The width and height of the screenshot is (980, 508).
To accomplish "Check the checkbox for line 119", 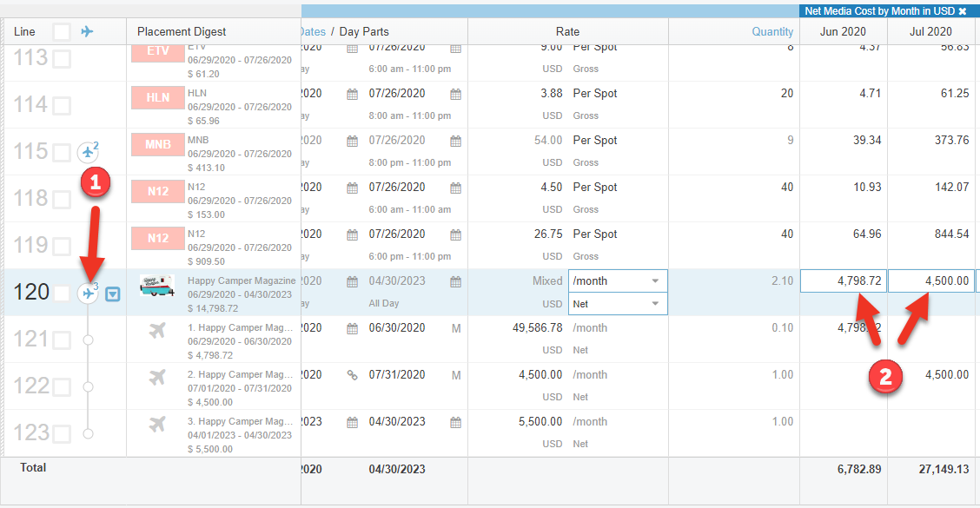I will pyautogui.click(x=62, y=247).
